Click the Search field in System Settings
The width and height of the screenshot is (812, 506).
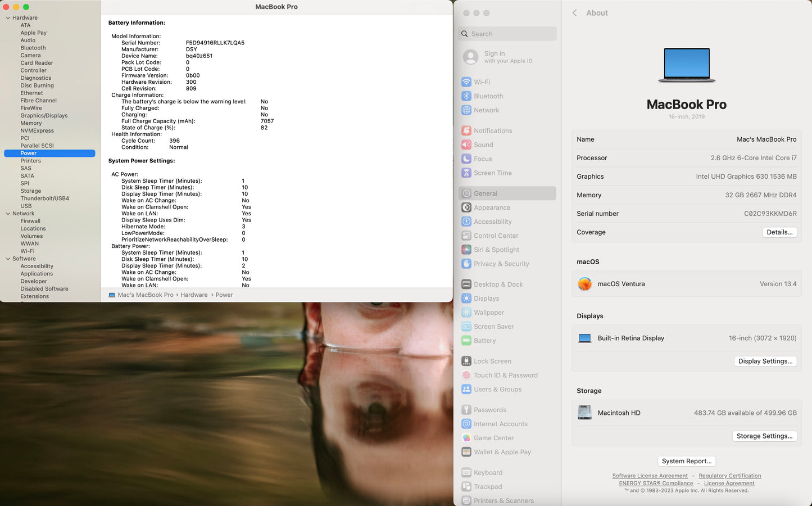507,34
